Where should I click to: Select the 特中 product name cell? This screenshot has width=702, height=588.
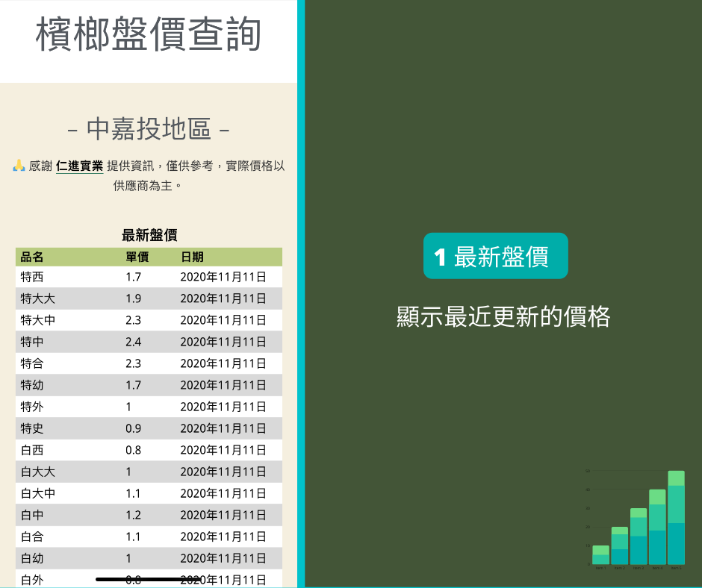[x=32, y=342]
